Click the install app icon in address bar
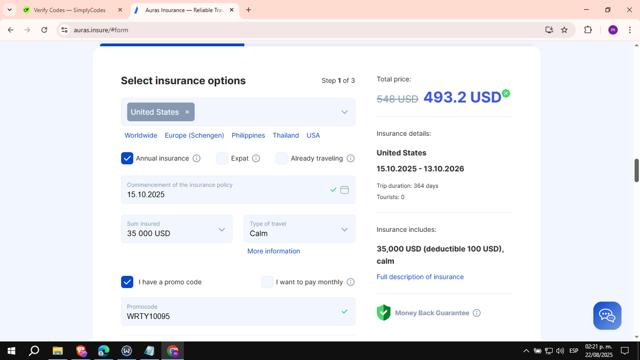 (549, 30)
